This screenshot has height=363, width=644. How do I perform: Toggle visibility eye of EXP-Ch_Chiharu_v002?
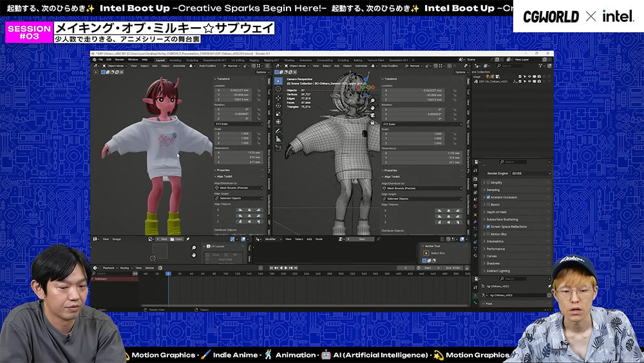529,81
